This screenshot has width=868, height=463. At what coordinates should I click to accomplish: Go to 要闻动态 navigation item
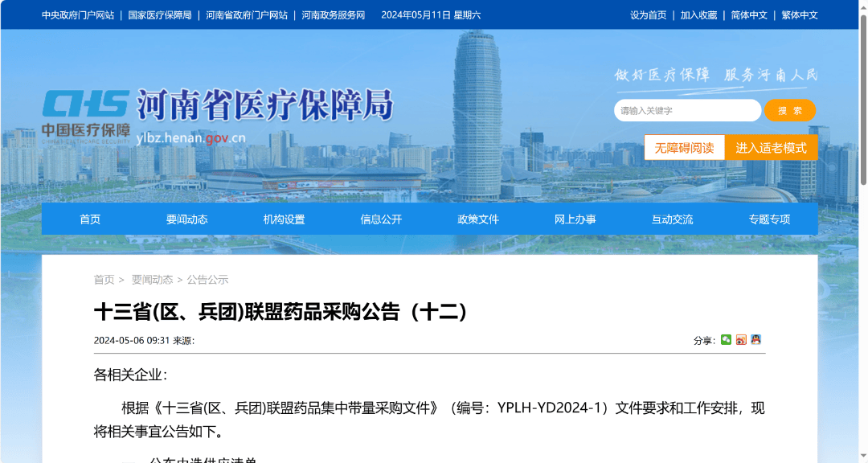(x=187, y=218)
